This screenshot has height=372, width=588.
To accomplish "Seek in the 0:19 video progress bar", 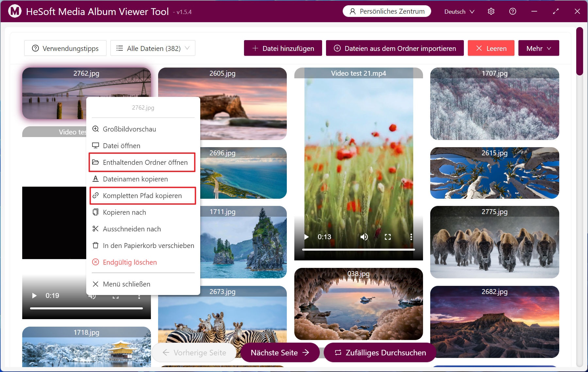I will 86,308.
